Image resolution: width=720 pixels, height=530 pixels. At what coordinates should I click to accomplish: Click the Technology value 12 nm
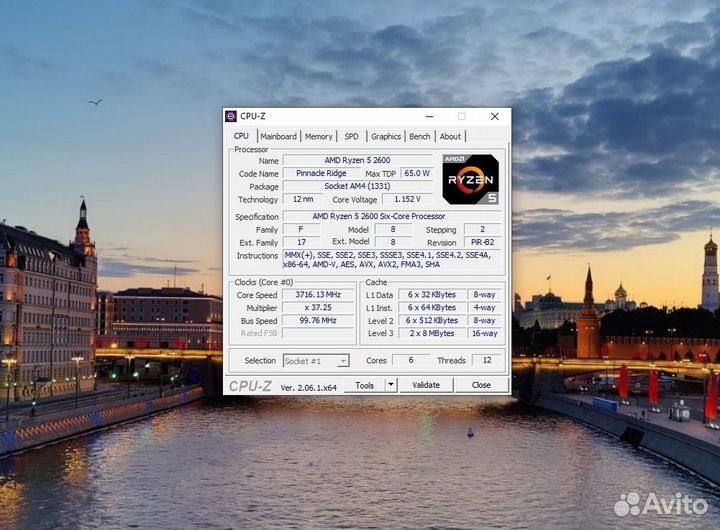click(303, 199)
